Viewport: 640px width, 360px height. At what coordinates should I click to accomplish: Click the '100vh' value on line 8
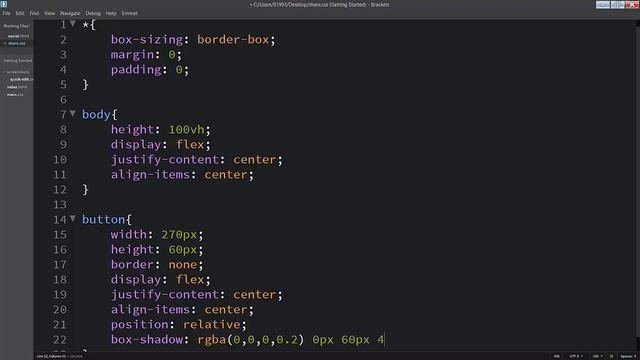(186, 129)
